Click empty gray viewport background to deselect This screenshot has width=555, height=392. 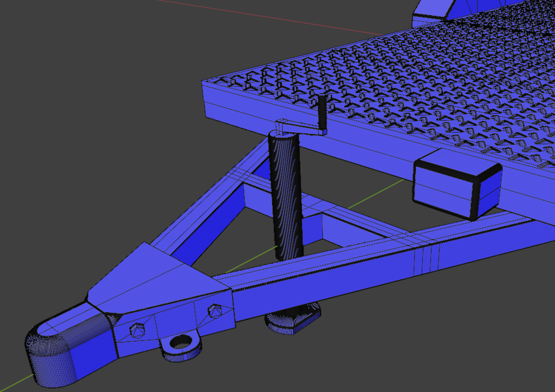click(x=86, y=115)
